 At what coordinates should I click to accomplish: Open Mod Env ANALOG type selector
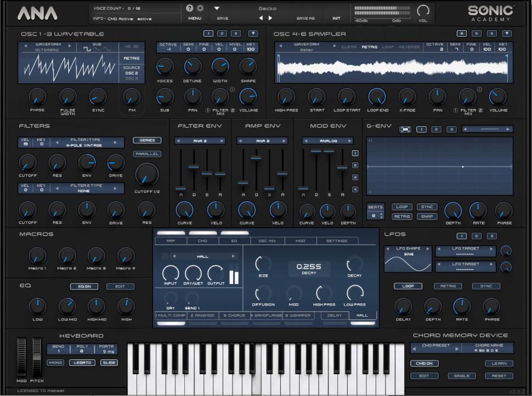[328, 141]
